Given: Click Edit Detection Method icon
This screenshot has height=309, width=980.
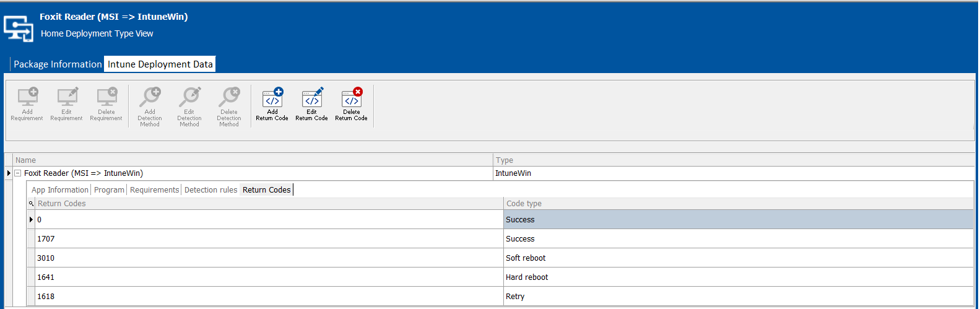Looking at the screenshot, I should [189, 98].
